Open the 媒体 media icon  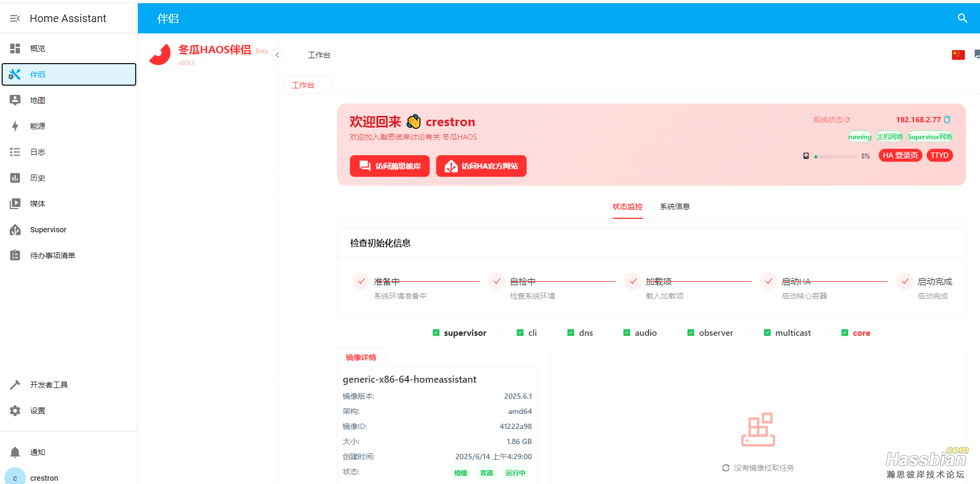point(15,204)
